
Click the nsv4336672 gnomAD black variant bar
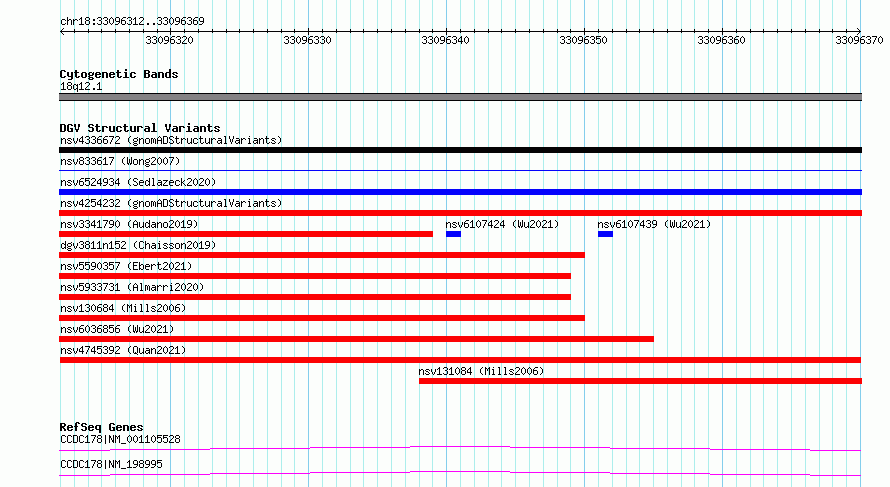click(460, 150)
